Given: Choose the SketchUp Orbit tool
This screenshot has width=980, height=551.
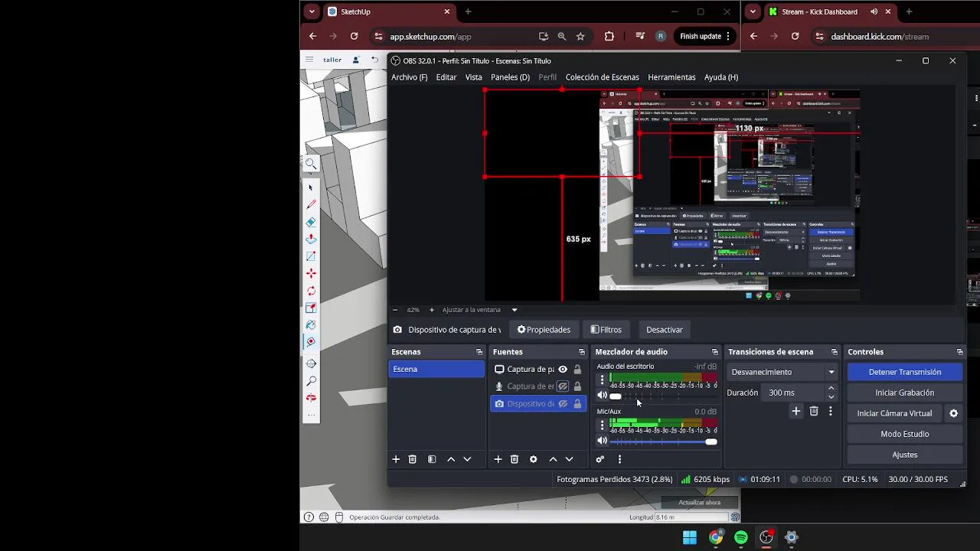Looking at the screenshot, I should (x=311, y=364).
